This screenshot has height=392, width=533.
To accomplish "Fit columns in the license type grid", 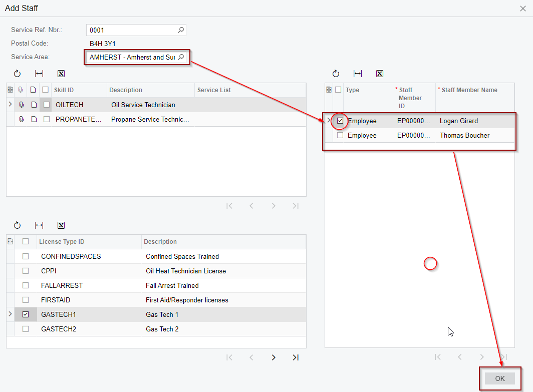I will point(39,225).
